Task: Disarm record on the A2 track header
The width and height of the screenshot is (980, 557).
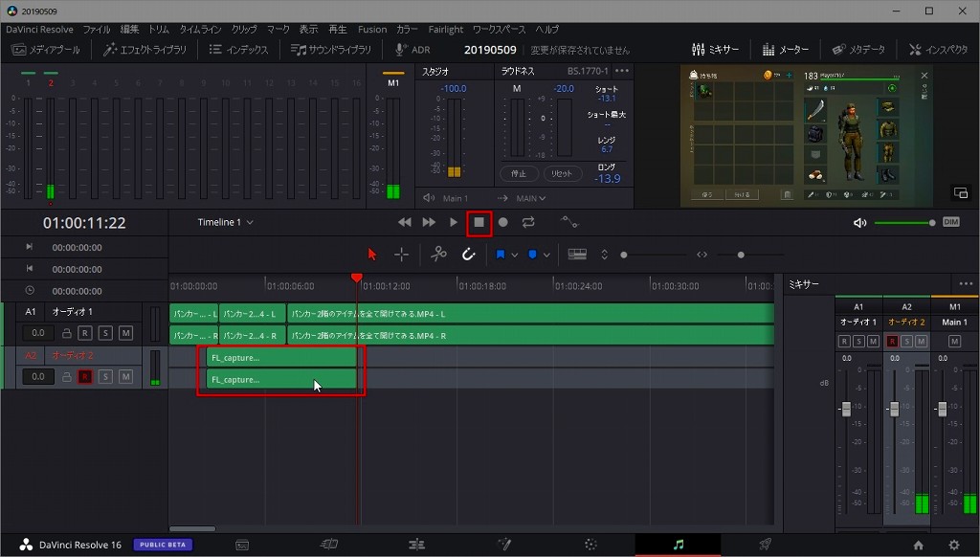Action: [x=85, y=377]
